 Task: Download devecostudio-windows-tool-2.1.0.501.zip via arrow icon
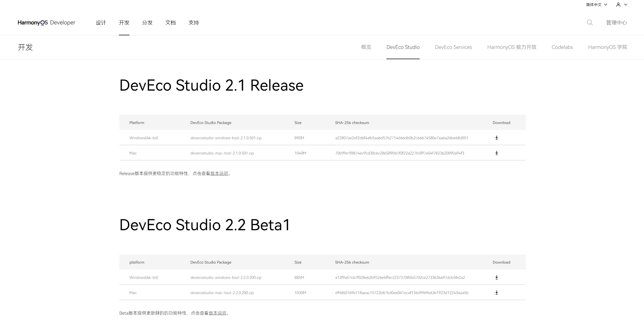496,138
